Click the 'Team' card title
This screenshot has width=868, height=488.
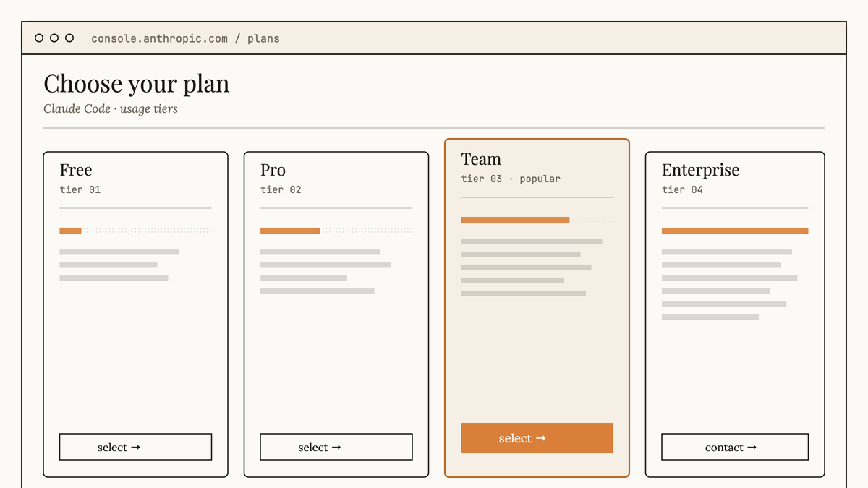(481, 159)
